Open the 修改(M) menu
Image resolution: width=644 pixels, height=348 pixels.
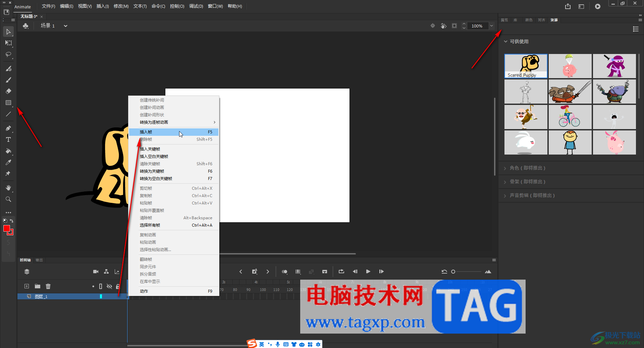click(x=121, y=6)
